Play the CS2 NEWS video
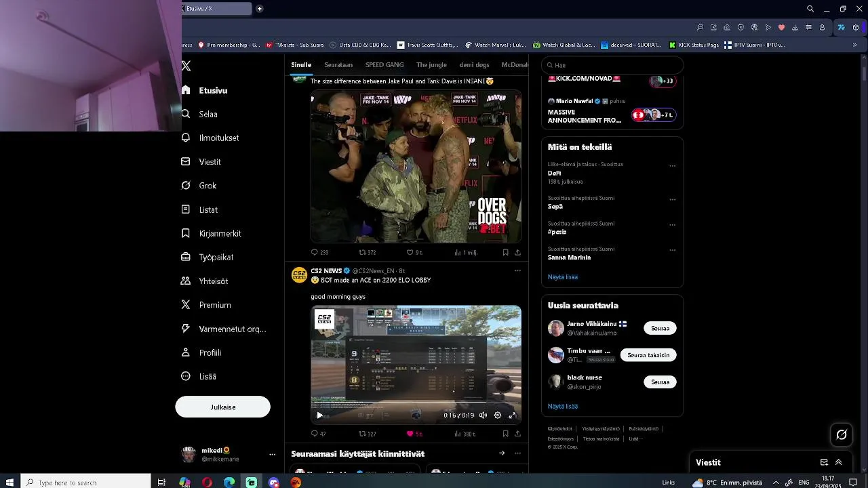This screenshot has width=868, height=488. click(319, 415)
